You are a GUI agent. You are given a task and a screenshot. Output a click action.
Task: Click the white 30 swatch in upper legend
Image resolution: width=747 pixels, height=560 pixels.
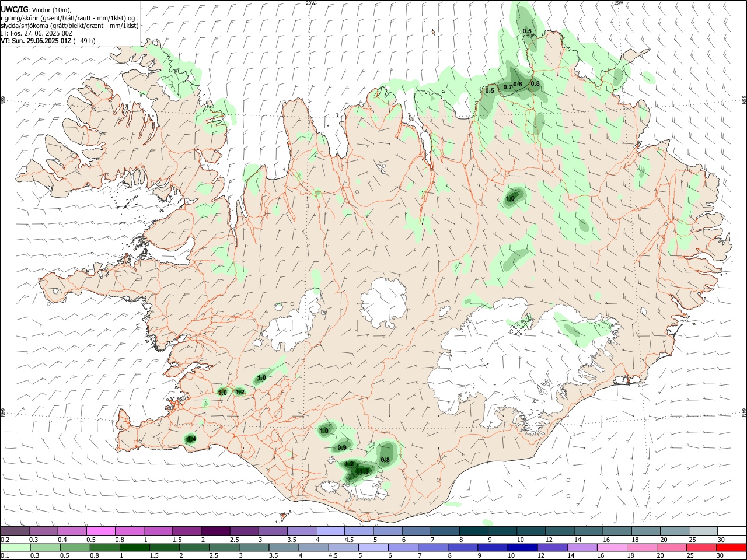(x=732, y=531)
